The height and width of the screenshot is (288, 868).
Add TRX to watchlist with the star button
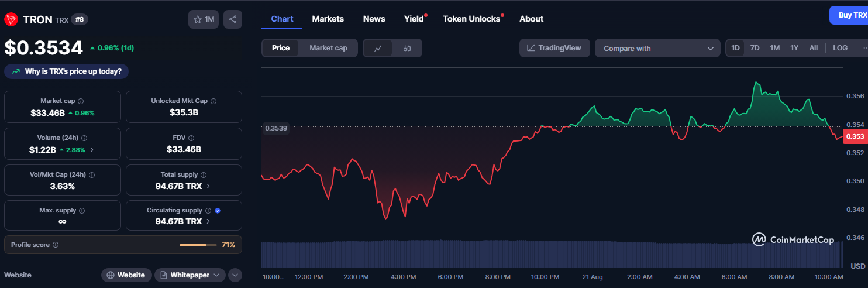[204, 19]
